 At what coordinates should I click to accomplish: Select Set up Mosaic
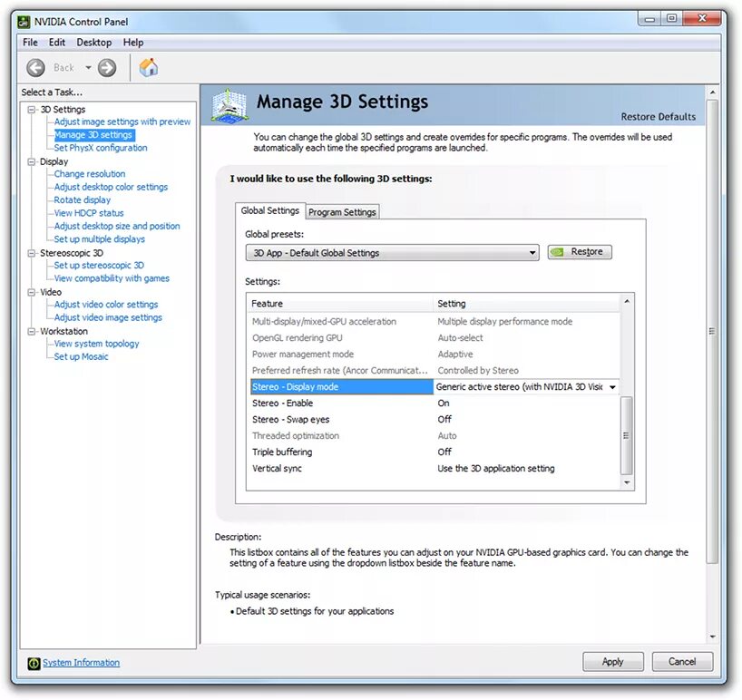click(81, 356)
